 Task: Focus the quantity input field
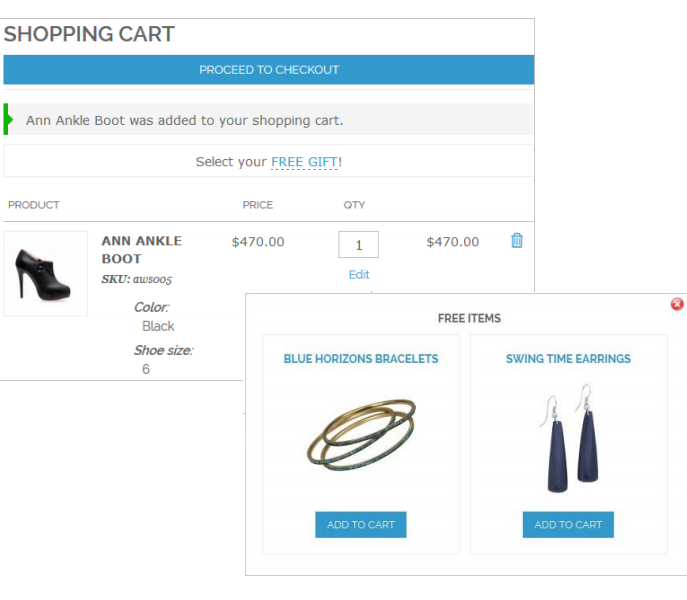click(x=358, y=244)
